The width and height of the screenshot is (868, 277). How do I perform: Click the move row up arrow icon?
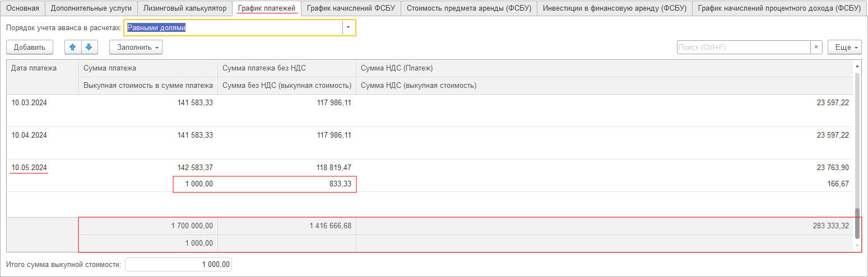click(73, 48)
